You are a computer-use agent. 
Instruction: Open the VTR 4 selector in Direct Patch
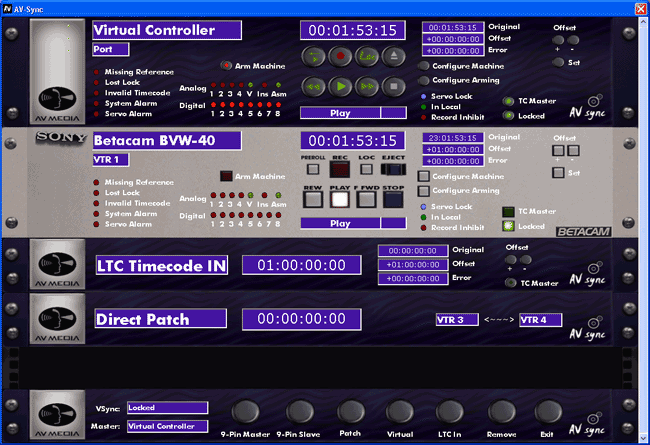tap(541, 320)
